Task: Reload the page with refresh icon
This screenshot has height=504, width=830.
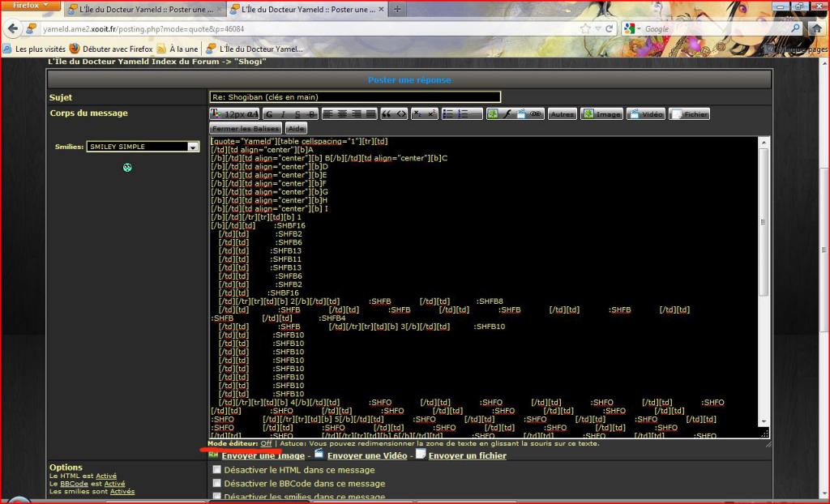Action: coord(610,28)
